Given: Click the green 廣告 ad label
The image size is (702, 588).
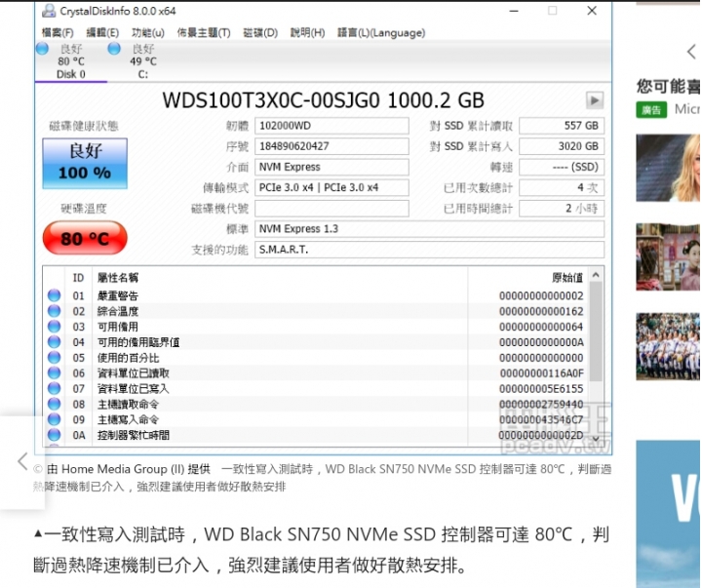Looking at the screenshot, I should [x=651, y=110].
